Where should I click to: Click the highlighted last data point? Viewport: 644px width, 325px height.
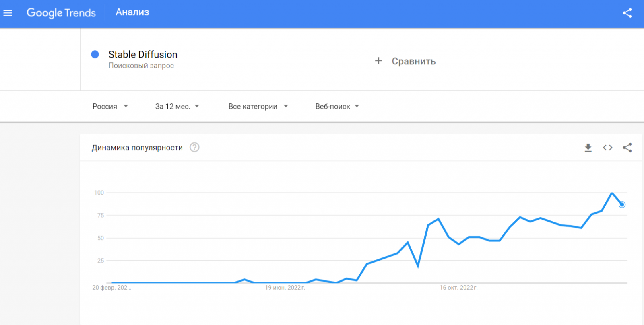point(622,204)
